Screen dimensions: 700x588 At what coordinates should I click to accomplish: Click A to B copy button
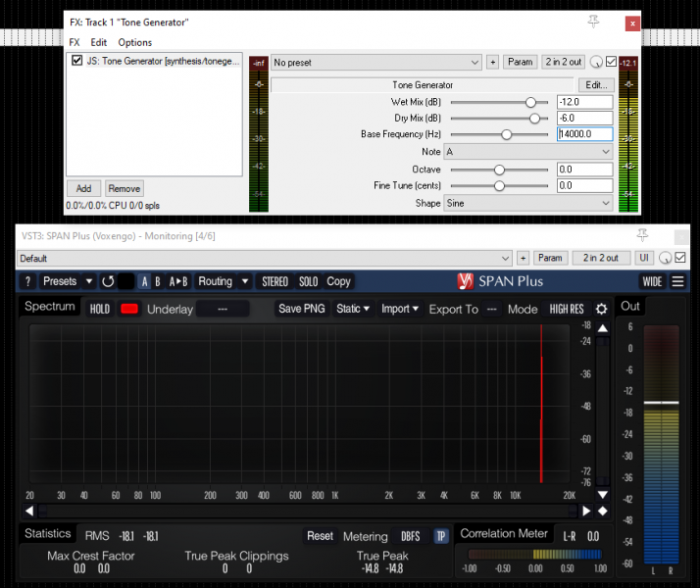coord(177,281)
